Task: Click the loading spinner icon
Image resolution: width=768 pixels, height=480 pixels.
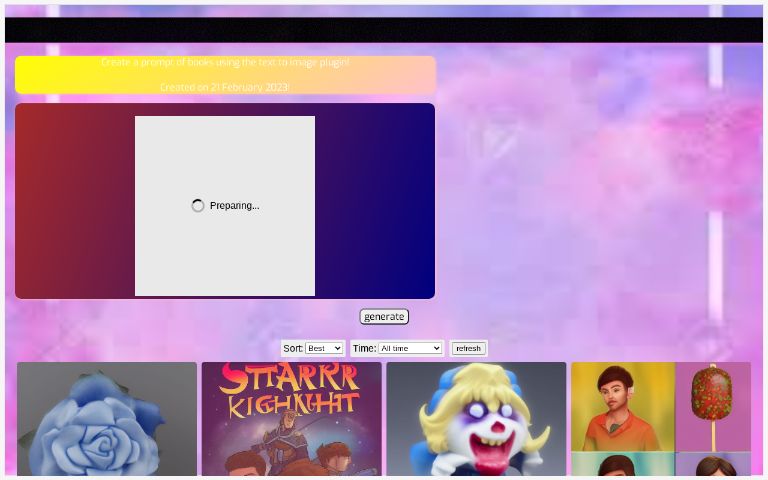Action: pyautogui.click(x=198, y=206)
